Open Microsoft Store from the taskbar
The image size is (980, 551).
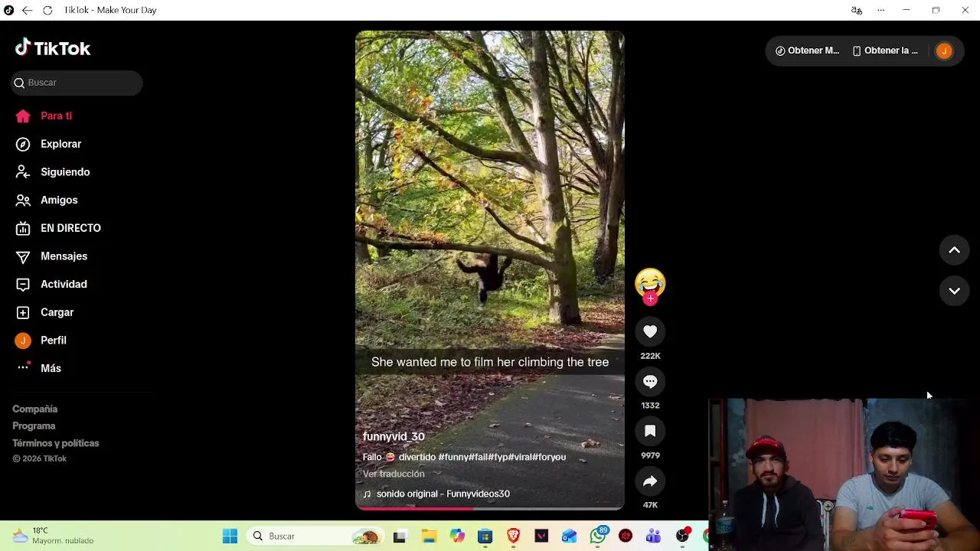(x=485, y=536)
